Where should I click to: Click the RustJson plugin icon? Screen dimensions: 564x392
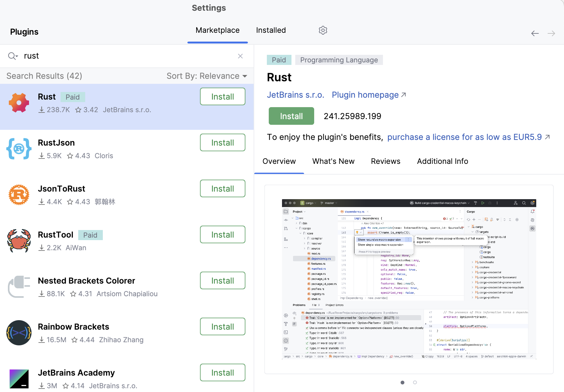(x=19, y=148)
